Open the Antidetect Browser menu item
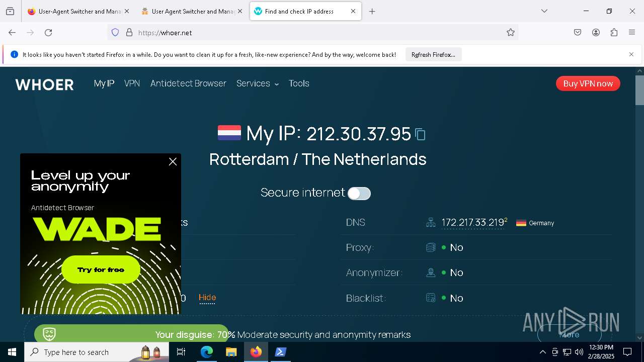Image resolution: width=644 pixels, height=362 pixels. (188, 83)
